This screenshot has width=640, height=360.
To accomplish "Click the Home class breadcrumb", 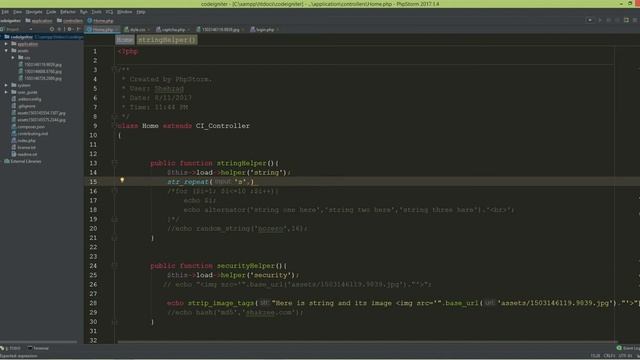I will 124,40.
